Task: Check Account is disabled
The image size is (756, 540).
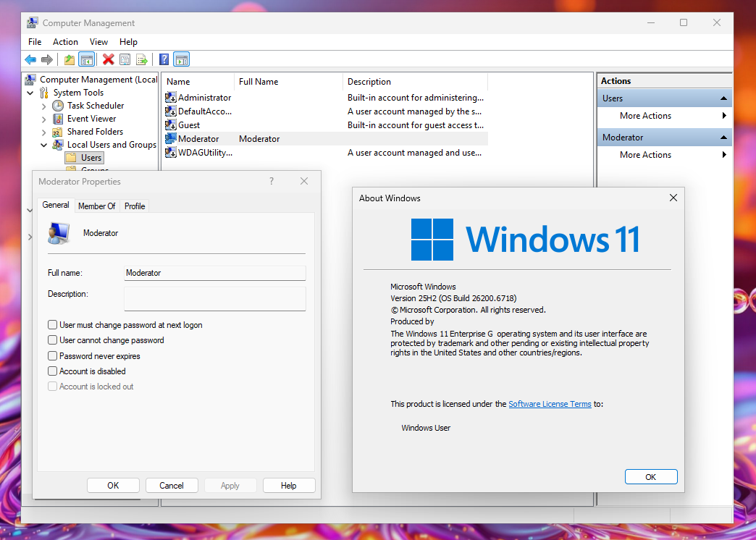Action: 53,371
